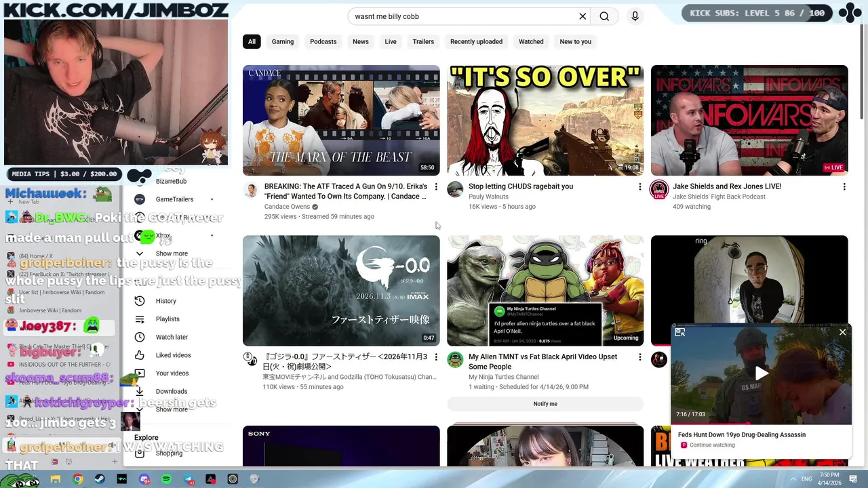
Task: Select the 'New to you' filter chip
Action: point(575,41)
